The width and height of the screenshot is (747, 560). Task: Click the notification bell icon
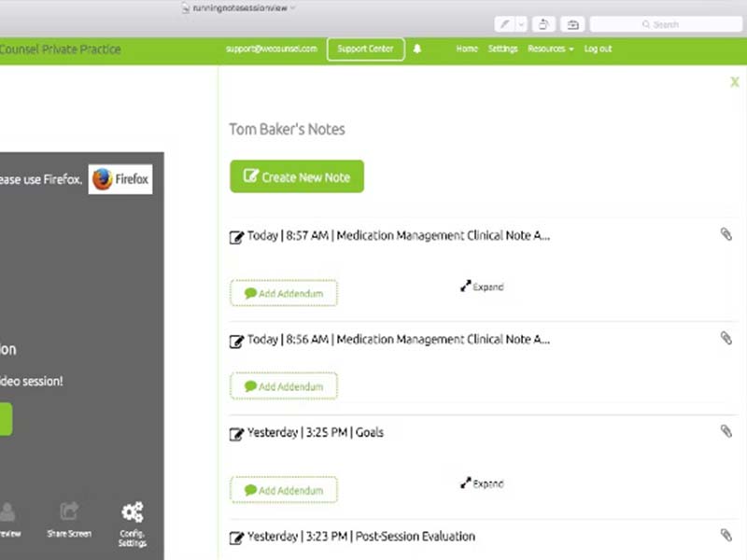(416, 49)
